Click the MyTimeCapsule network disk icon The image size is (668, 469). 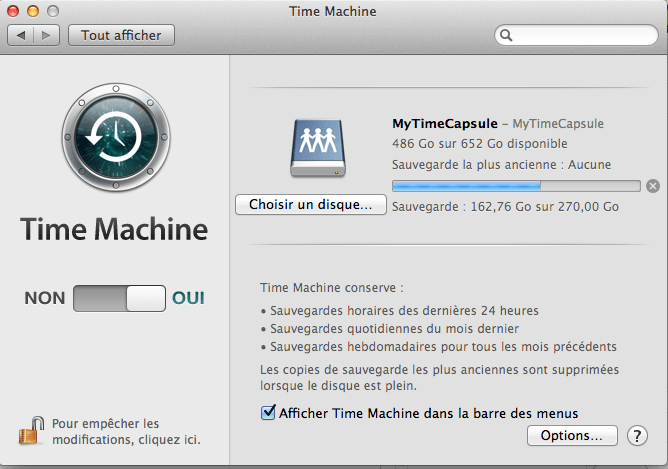[x=318, y=148]
